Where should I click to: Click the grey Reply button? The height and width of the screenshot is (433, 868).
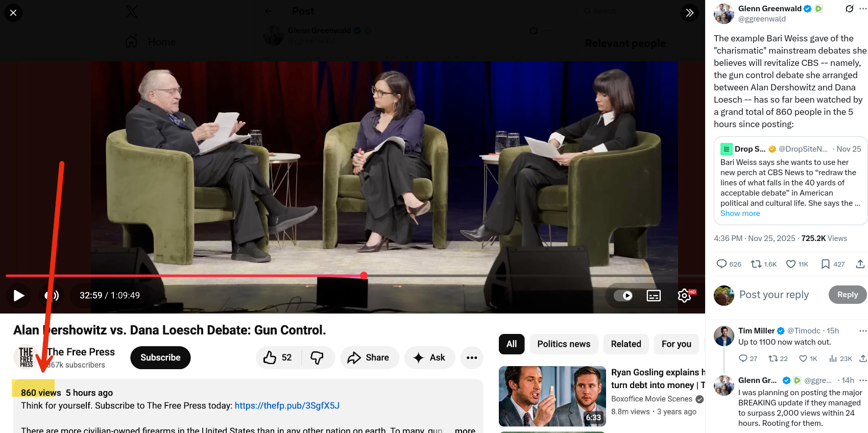[x=848, y=295]
